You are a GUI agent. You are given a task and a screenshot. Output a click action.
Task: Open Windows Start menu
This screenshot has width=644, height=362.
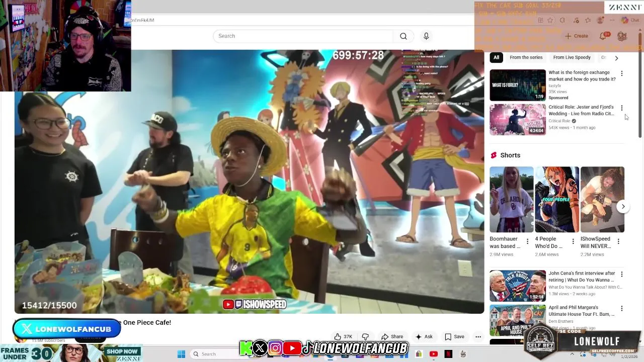click(182, 354)
